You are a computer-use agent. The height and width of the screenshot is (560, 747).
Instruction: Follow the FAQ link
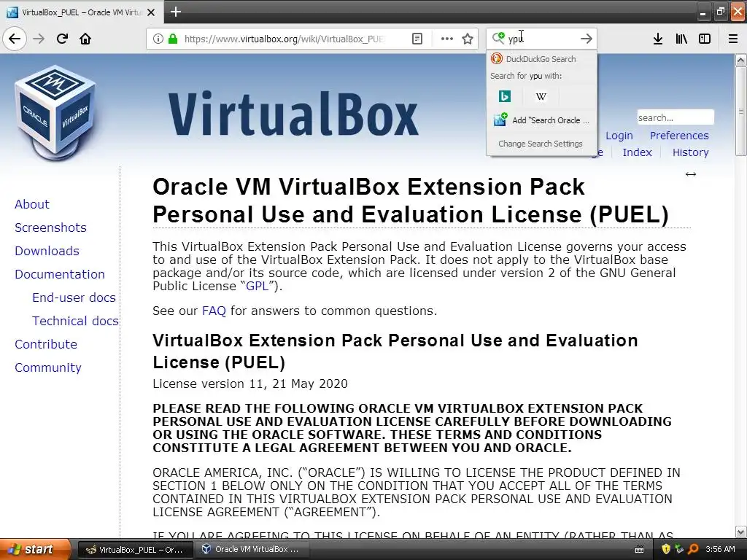214,311
